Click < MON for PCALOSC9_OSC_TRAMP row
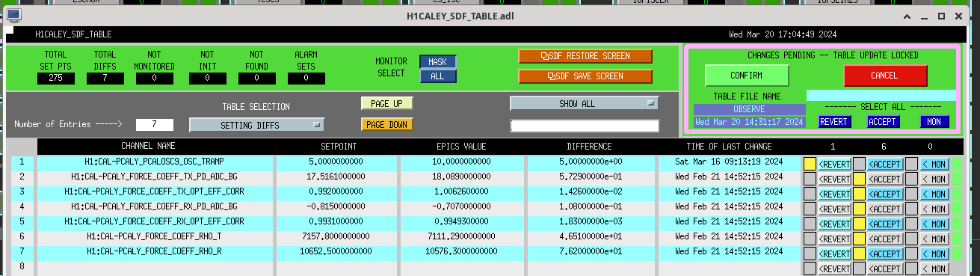 coord(934,163)
